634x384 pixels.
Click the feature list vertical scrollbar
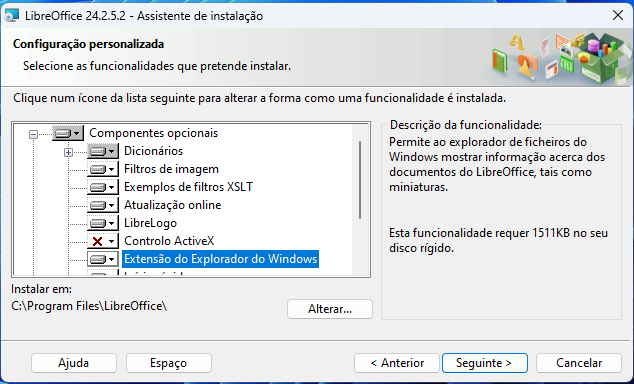[x=360, y=180]
